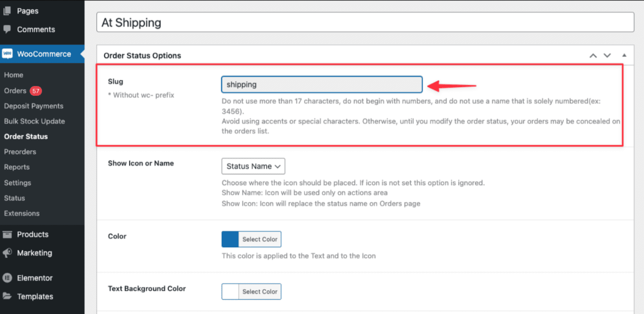The height and width of the screenshot is (314, 644).
Task: Collapse the Order Status Options panel
Action: coord(624,55)
